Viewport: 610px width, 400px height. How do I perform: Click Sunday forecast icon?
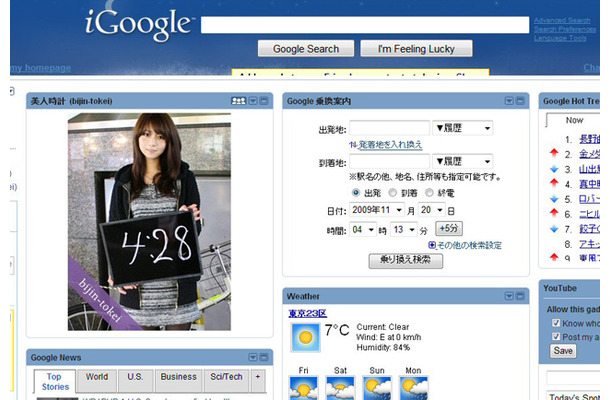(377, 388)
